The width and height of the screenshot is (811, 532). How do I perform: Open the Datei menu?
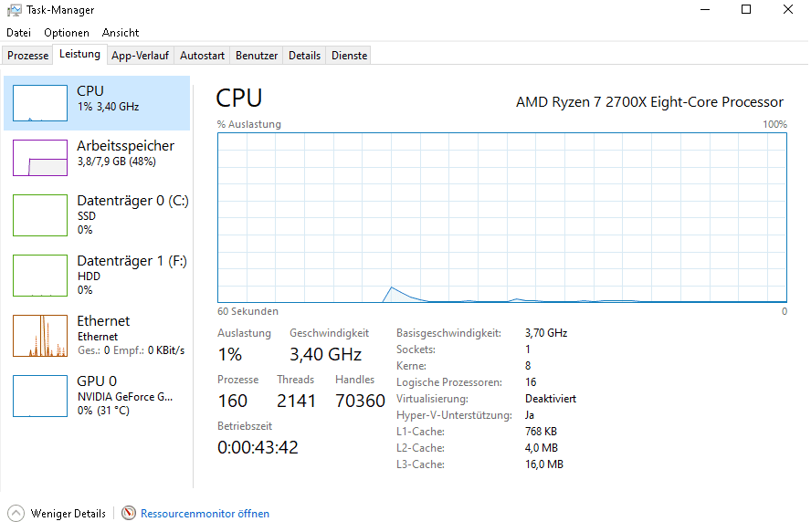18,33
